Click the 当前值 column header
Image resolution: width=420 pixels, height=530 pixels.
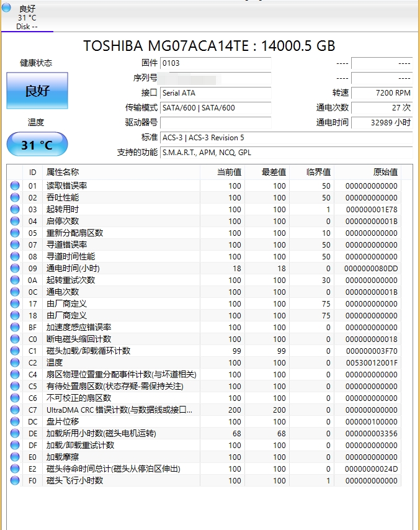coord(222,173)
